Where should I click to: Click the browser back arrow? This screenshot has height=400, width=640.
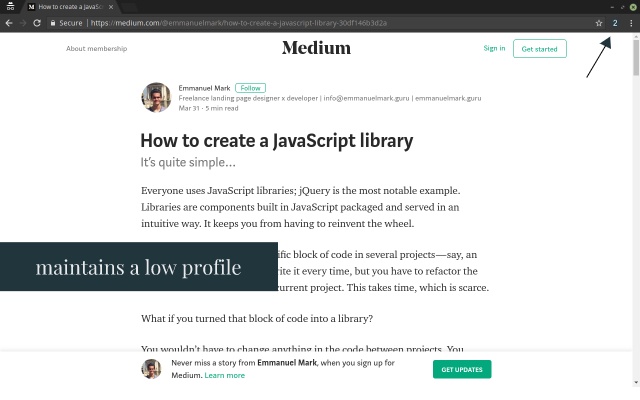click(x=9, y=23)
